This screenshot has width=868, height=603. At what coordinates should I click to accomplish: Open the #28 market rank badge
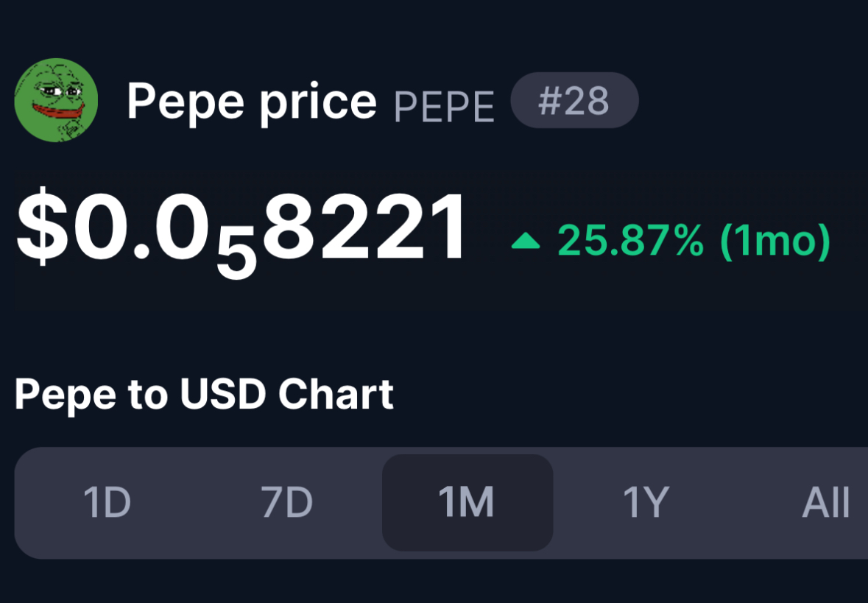click(574, 100)
